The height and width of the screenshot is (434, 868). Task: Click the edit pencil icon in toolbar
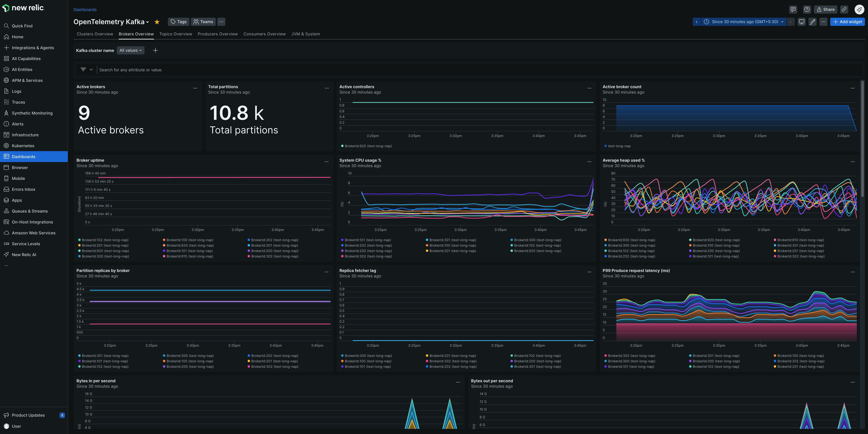click(812, 22)
